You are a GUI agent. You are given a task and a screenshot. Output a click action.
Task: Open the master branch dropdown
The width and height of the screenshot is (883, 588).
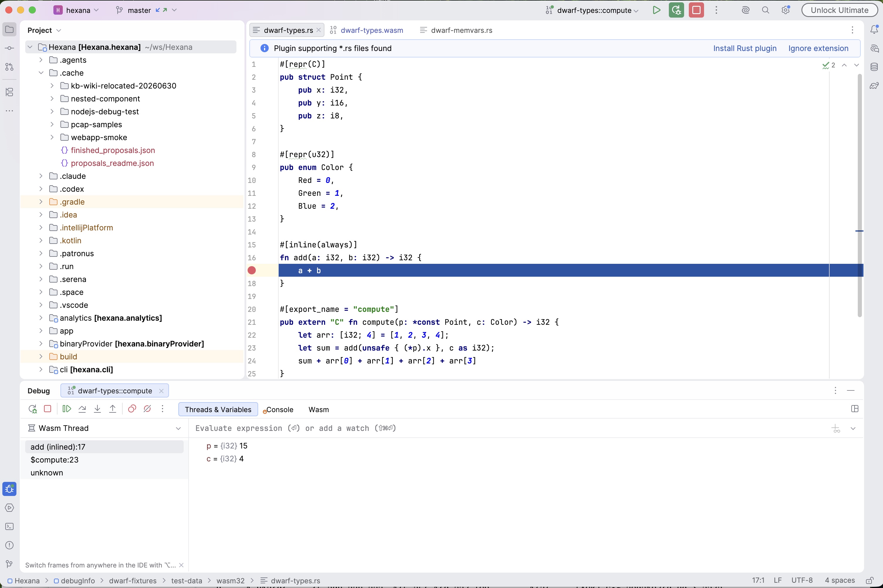[146, 10]
